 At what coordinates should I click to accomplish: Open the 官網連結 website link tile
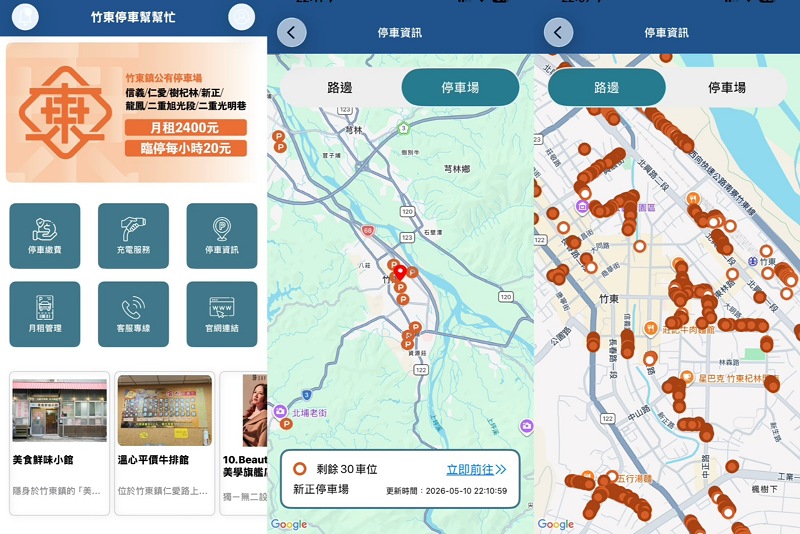222,314
